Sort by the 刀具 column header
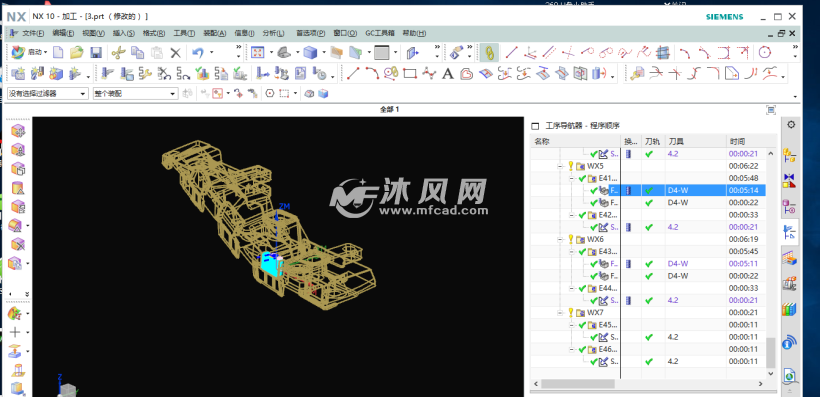 (x=696, y=142)
